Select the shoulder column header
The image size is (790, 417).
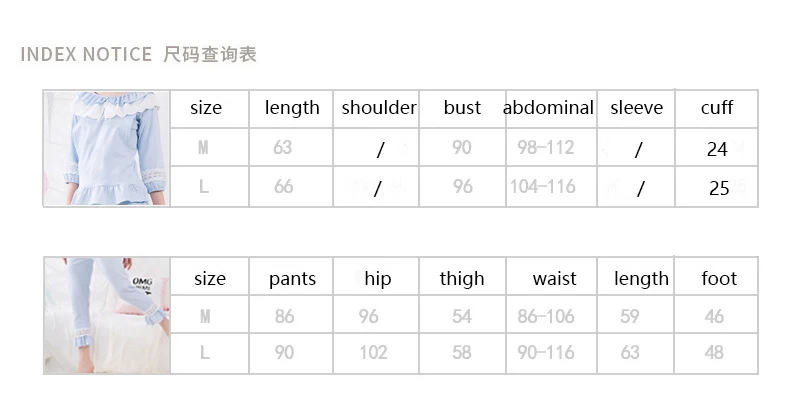379,108
